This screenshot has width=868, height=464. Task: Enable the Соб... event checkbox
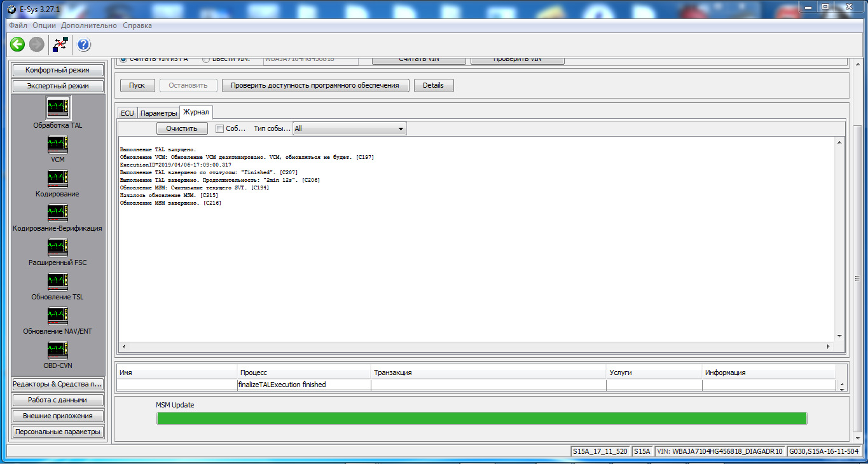(219, 128)
